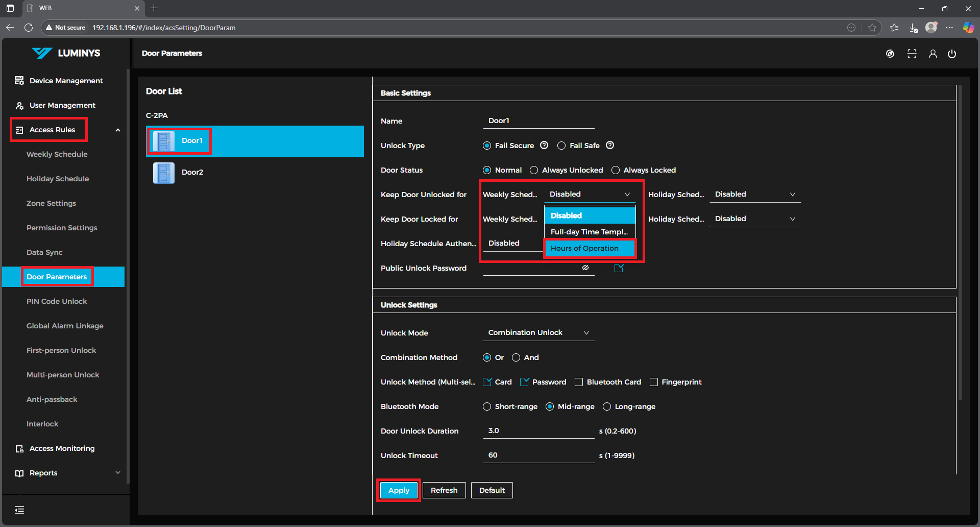Click the Fail Secure help question icon
The image size is (980, 527).
click(544, 146)
